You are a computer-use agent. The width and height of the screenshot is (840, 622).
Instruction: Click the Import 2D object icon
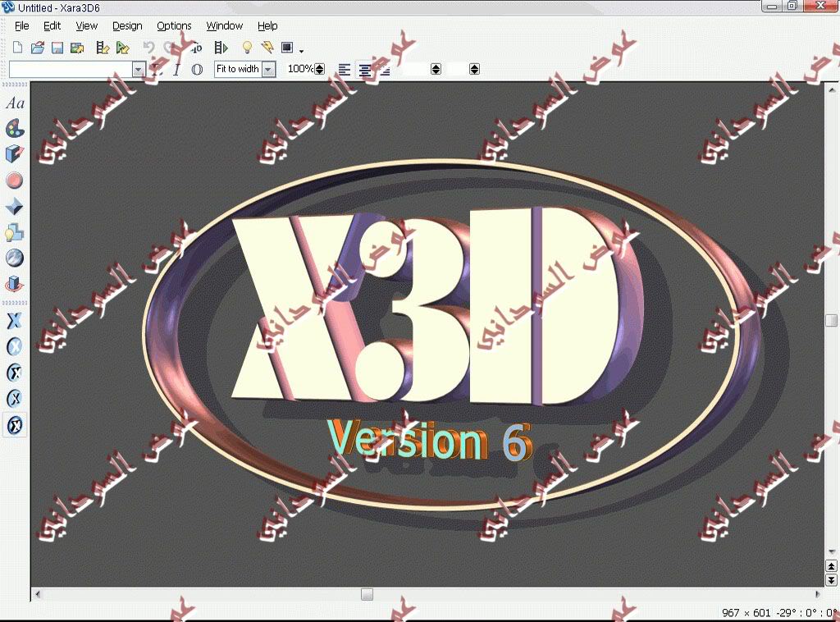123,48
